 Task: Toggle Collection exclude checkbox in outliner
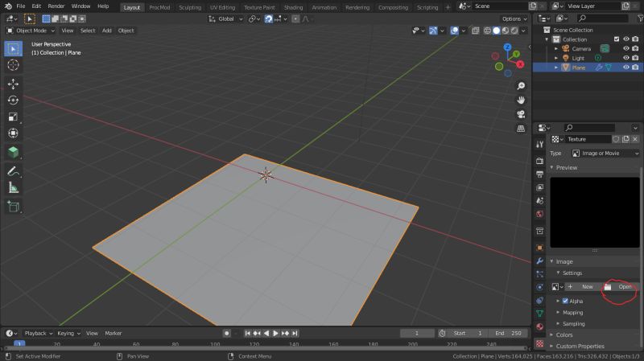click(x=616, y=39)
